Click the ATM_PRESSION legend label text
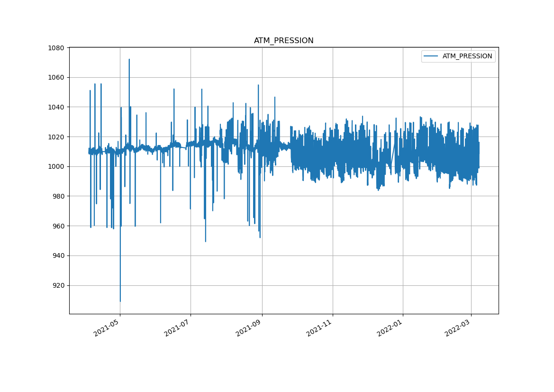This screenshot has height=392, width=554. (467, 56)
